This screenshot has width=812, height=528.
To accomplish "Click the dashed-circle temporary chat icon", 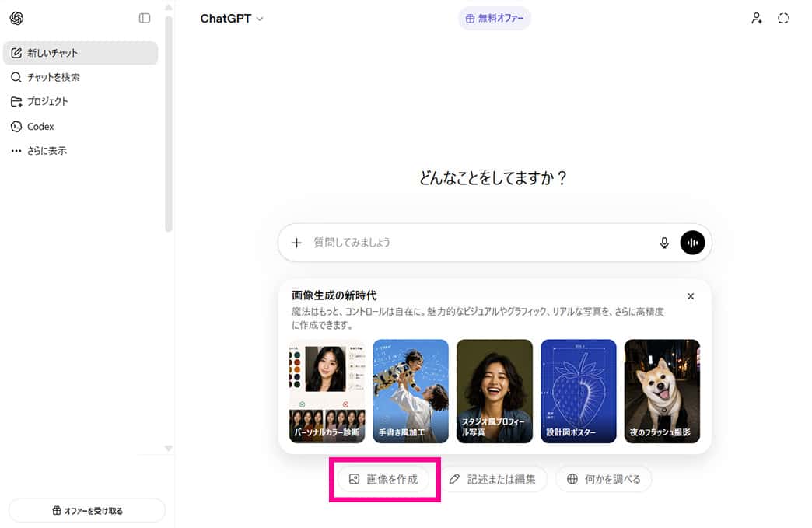I will [783, 18].
